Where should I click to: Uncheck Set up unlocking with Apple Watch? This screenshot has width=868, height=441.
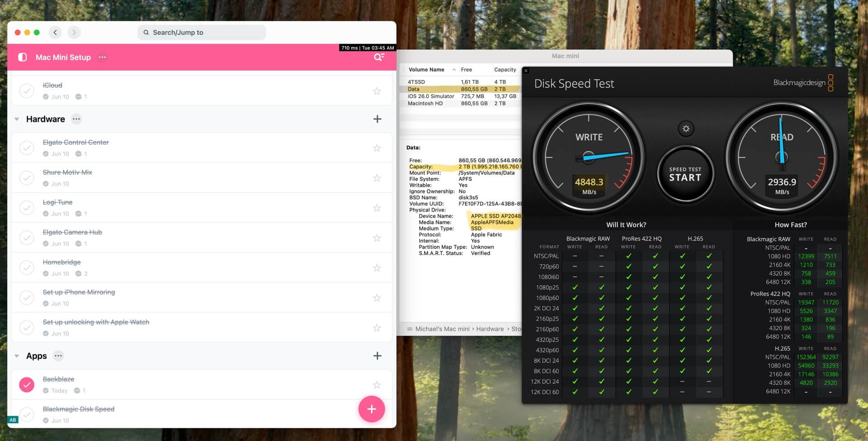tap(27, 327)
